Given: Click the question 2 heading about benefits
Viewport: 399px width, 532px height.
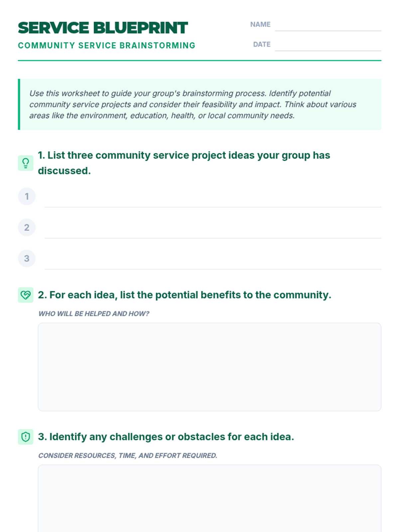Looking at the screenshot, I should click(x=185, y=295).
